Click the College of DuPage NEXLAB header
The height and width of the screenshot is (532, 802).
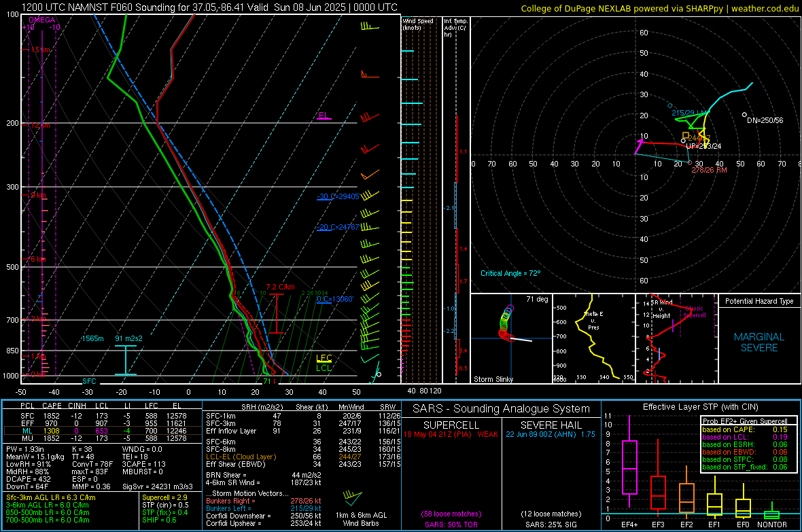click(x=659, y=8)
